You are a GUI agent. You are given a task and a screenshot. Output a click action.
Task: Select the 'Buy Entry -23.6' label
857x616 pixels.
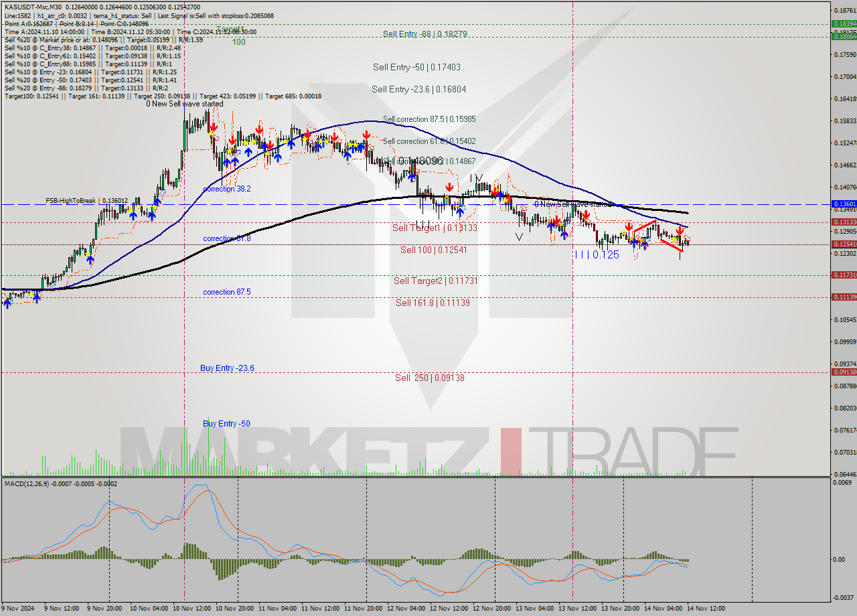pos(227,368)
